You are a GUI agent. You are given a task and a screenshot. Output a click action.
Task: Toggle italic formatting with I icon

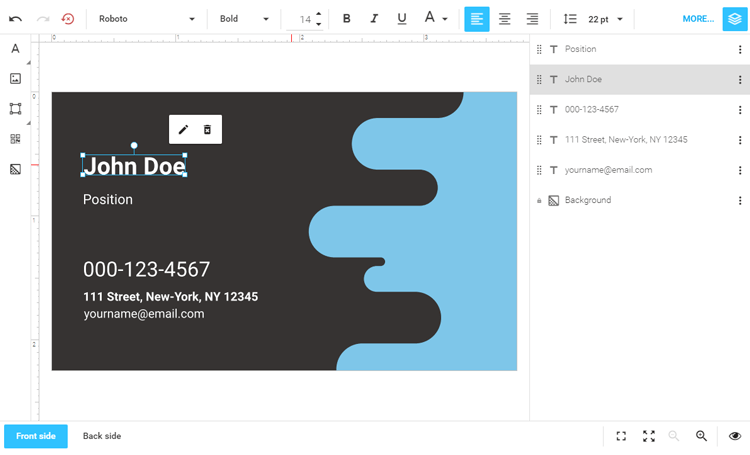pos(374,19)
